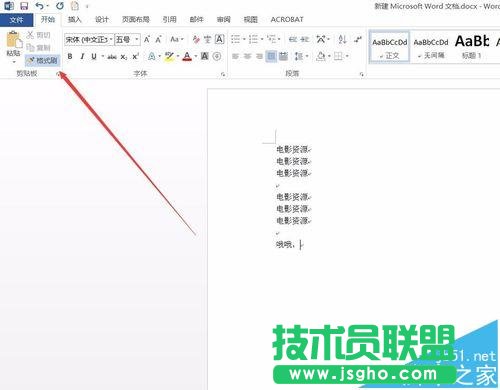Click the Grow Font icon
Viewport: 500px width, 390px height.
[147, 40]
